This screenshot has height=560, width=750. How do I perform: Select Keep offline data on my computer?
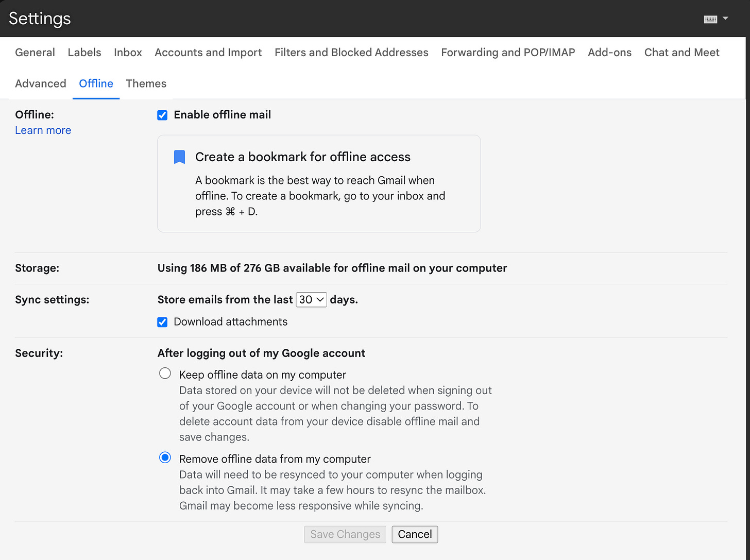pyautogui.click(x=165, y=374)
